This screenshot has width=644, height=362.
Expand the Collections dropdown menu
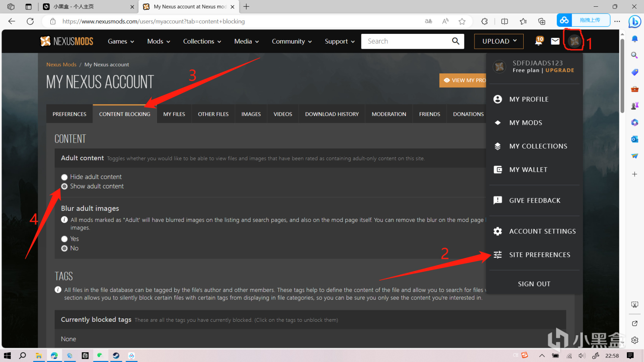coord(202,41)
